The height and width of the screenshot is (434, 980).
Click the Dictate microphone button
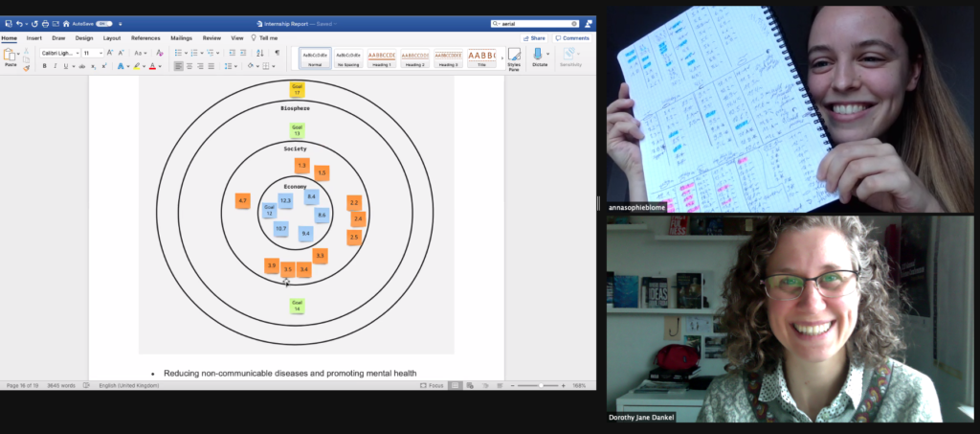click(x=540, y=57)
